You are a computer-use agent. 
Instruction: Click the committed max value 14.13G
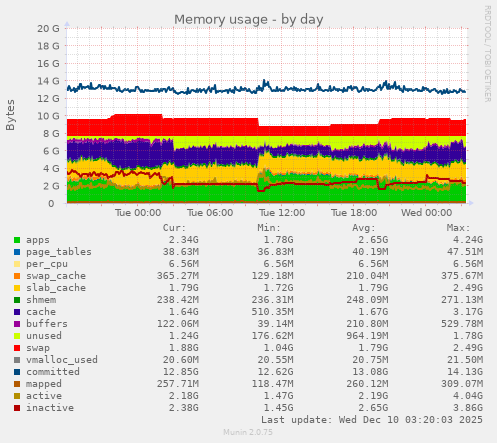tap(465, 372)
